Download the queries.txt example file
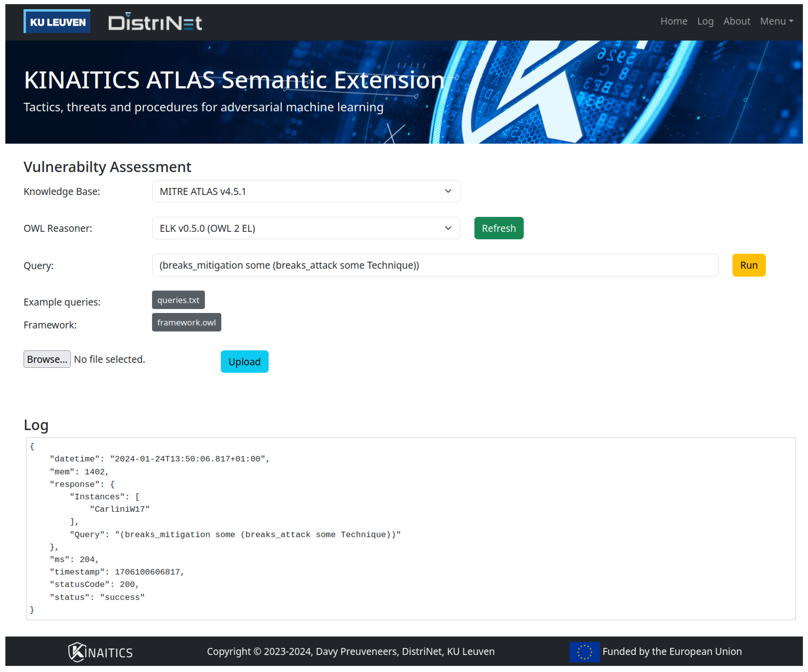This screenshot has width=808, height=672. 178,300
